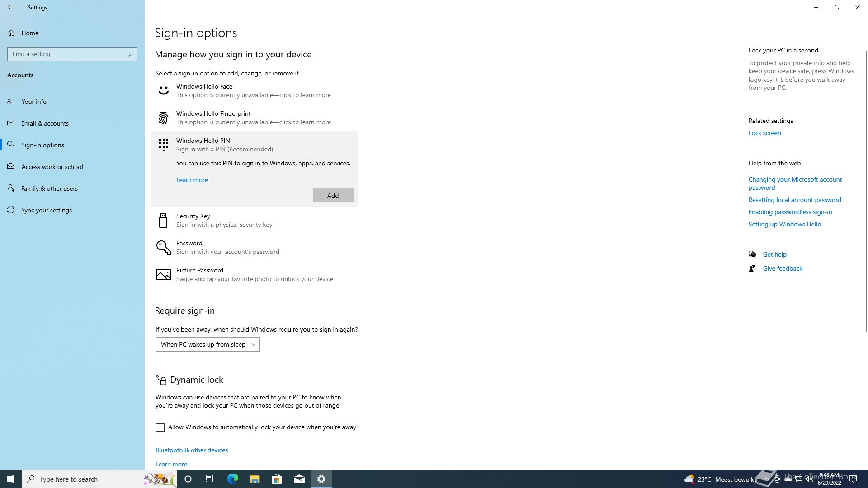Screen dimensions: 868x488
Task: Click the Settings gear in taskbar
Action: pyautogui.click(x=321, y=479)
